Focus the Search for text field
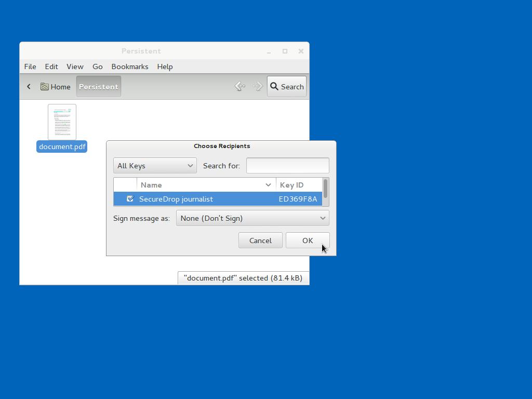Viewport: 532px width, 399px height. pos(287,166)
